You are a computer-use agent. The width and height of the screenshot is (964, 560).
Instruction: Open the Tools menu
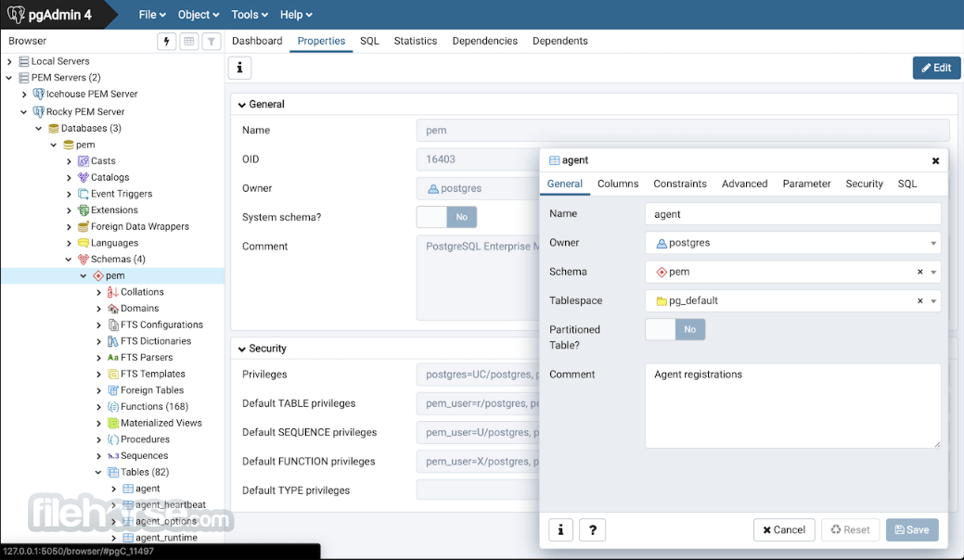[249, 15]
